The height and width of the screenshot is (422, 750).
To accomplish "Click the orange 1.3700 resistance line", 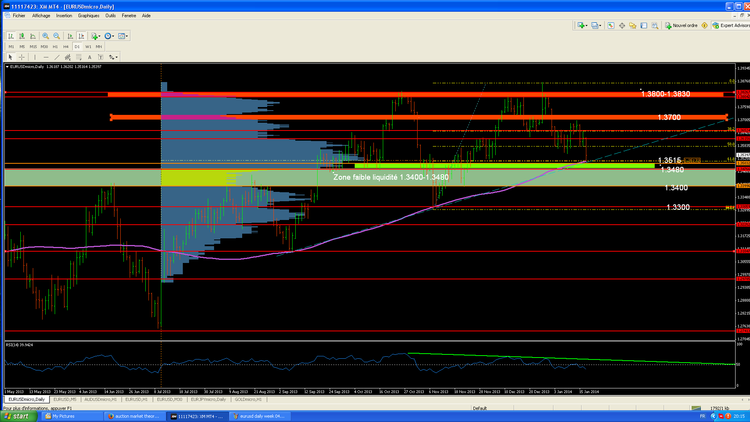I will 400,117.
